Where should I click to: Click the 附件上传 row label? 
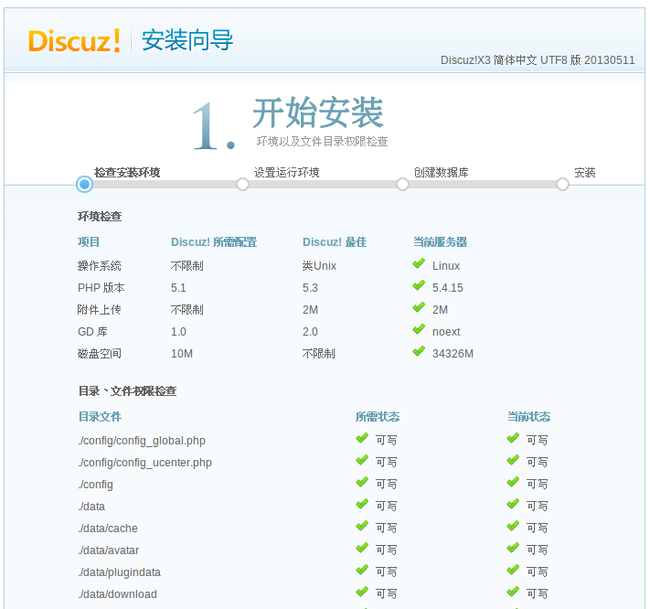click(99, 310)
